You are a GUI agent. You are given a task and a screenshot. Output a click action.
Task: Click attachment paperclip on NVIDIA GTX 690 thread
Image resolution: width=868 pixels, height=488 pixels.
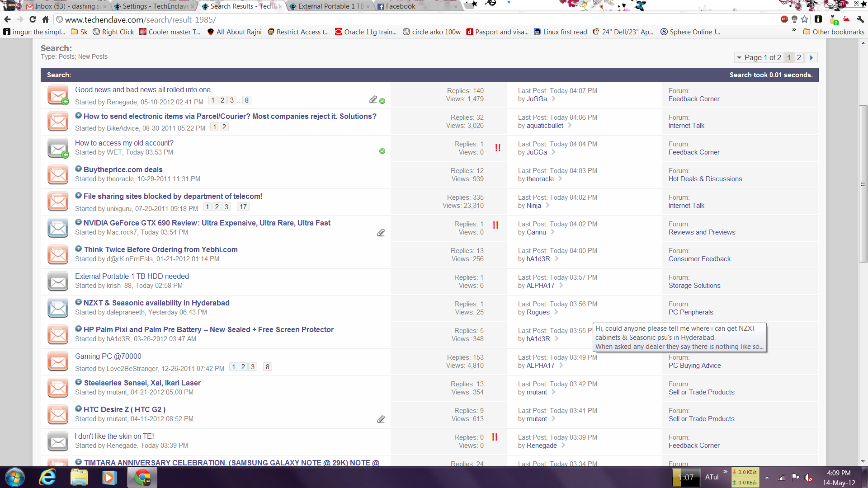coord(381,233)
